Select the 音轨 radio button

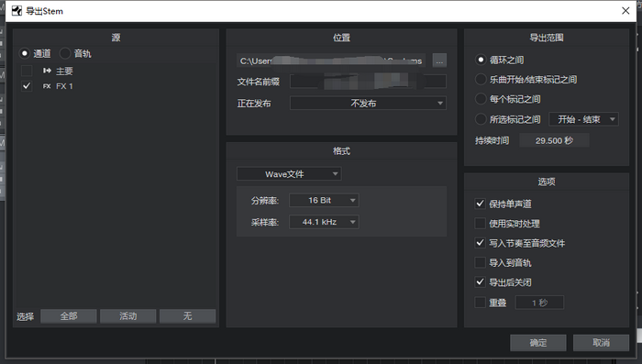(65, 53)
